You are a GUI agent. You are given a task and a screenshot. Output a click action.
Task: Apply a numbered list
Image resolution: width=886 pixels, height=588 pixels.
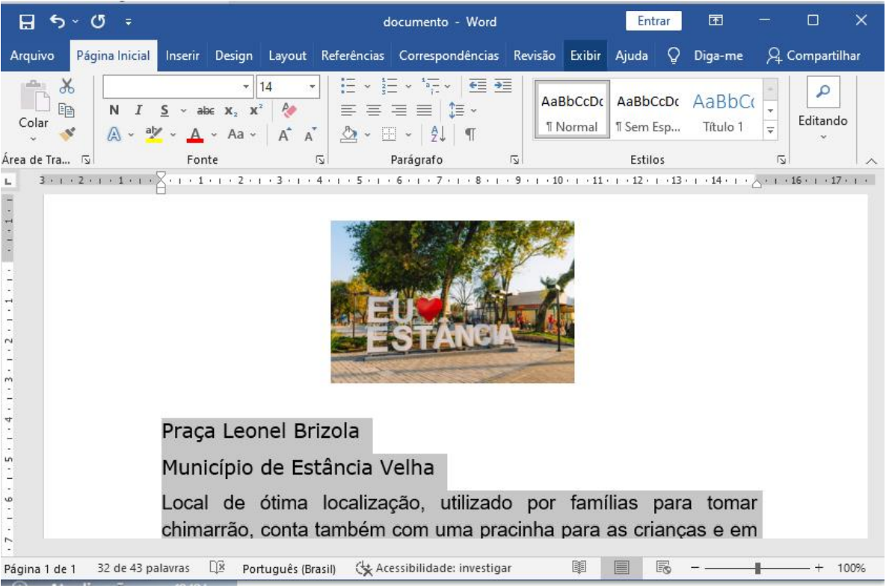click(x=389, y=86)
